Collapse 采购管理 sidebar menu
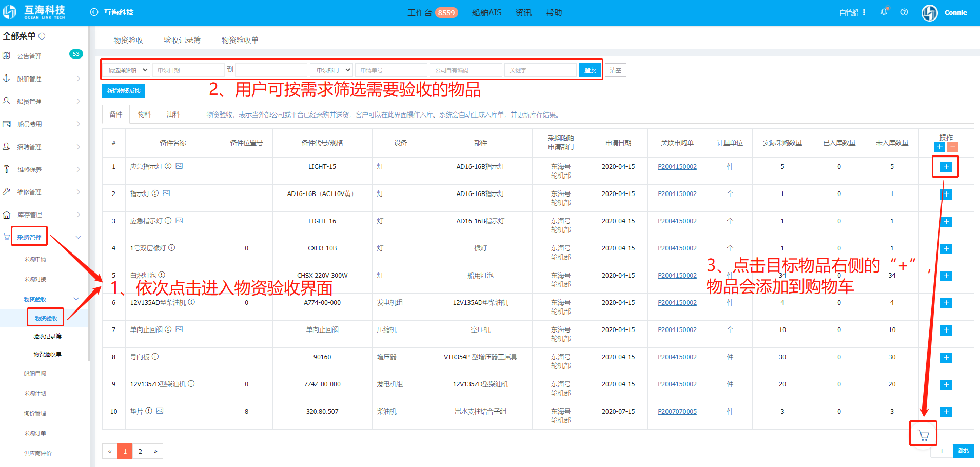Image resolution: width=980 pixels, height=467 pixels. tap(43, 237)
